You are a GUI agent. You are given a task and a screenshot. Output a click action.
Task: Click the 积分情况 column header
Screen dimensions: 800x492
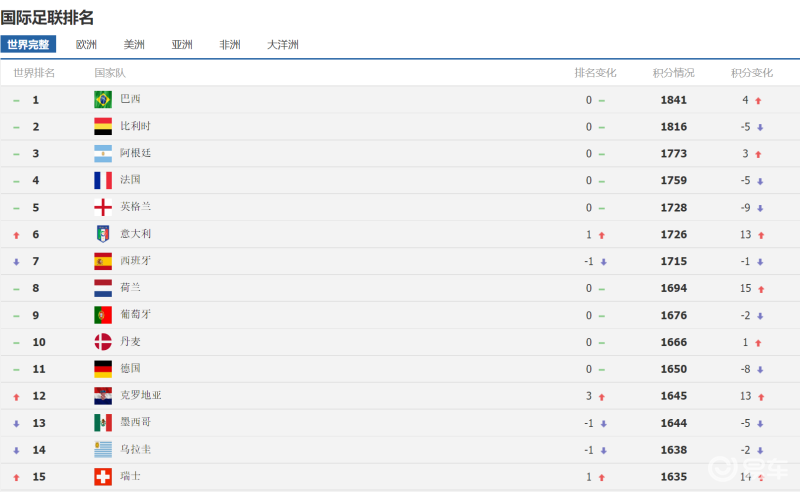click(x=673, y=73)
